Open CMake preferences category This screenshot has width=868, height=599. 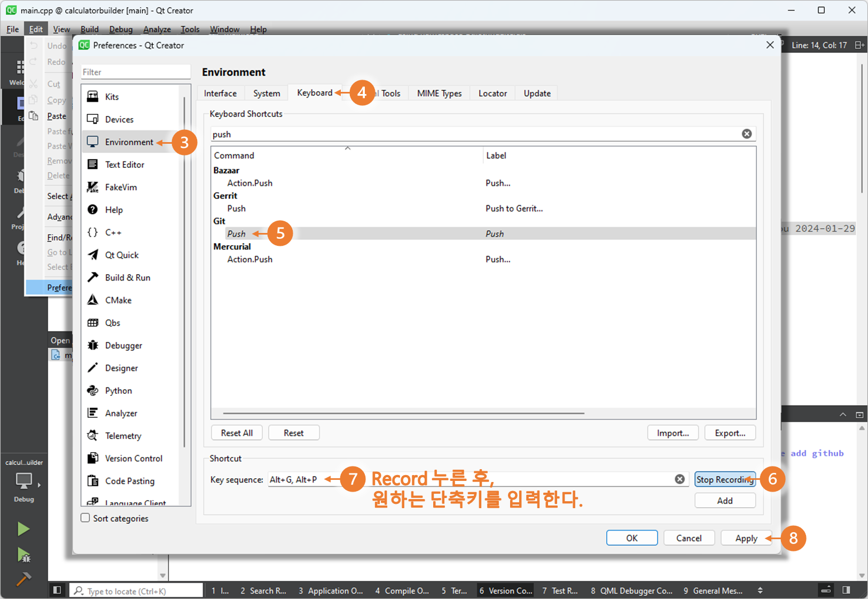132,300
